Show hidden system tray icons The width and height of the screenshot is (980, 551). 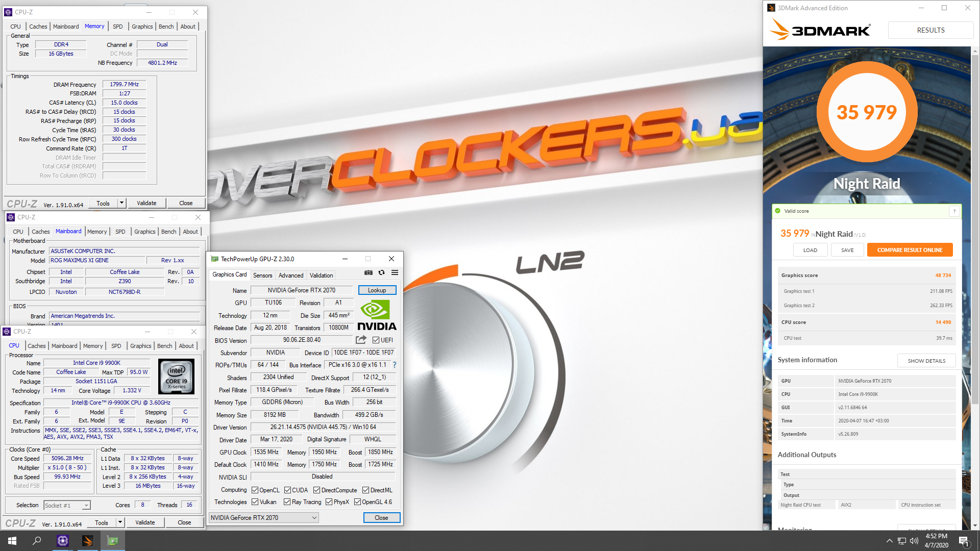890,541
